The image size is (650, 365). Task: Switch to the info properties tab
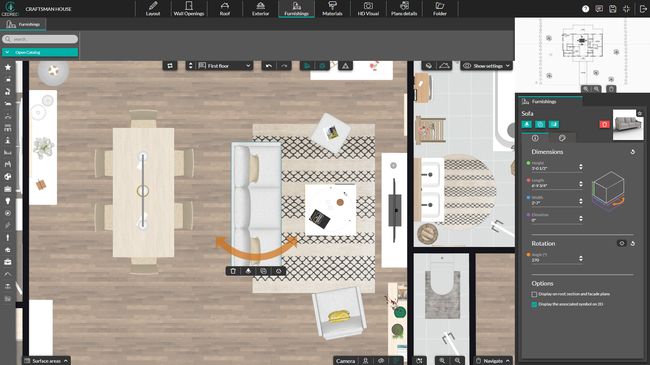(535, 138)
